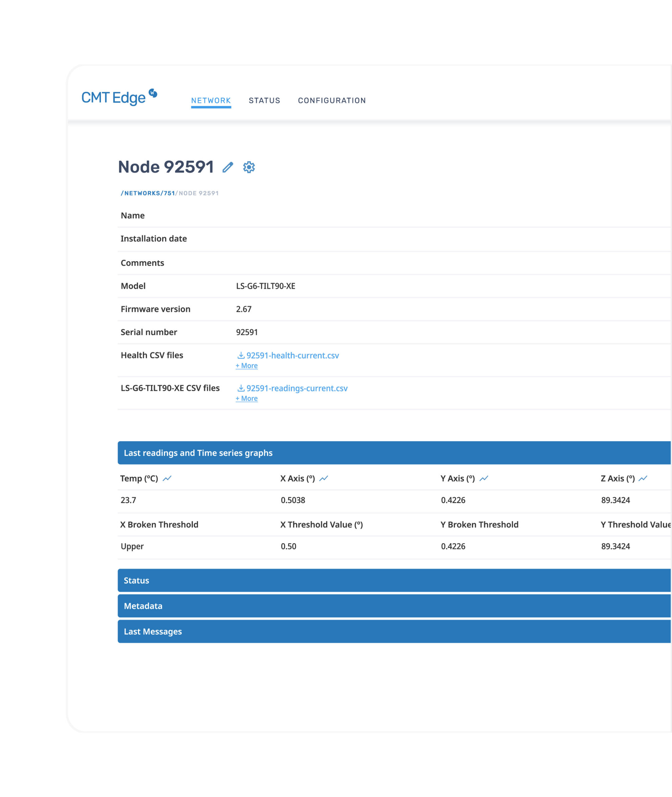Viewport: 672px width, 797px height.
Task: Select the NETWORK navigation item
Action: point(211,100)
